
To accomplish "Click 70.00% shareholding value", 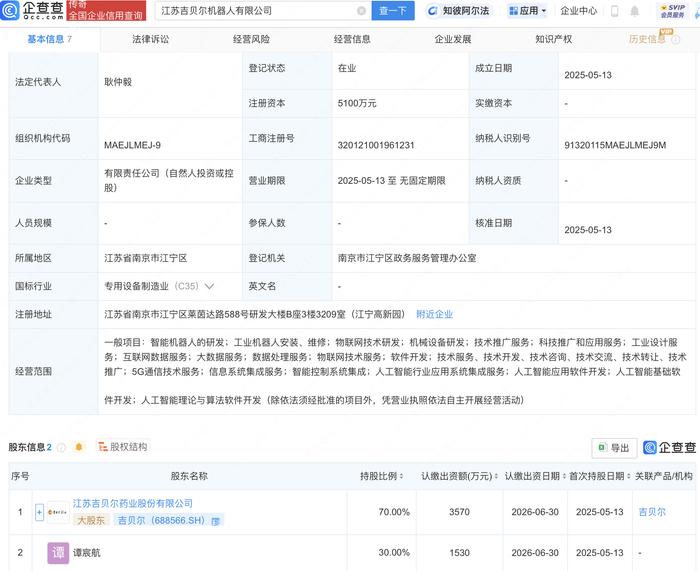I will [394, 512].
